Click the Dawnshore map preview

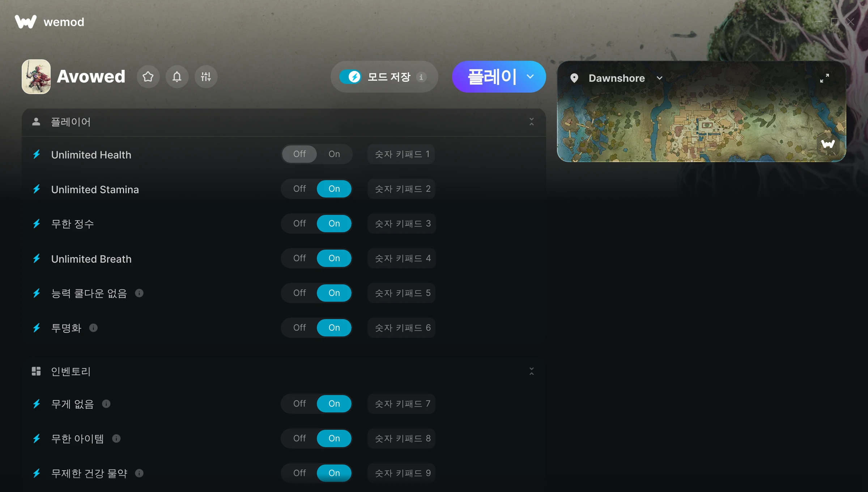coord(701,125)
